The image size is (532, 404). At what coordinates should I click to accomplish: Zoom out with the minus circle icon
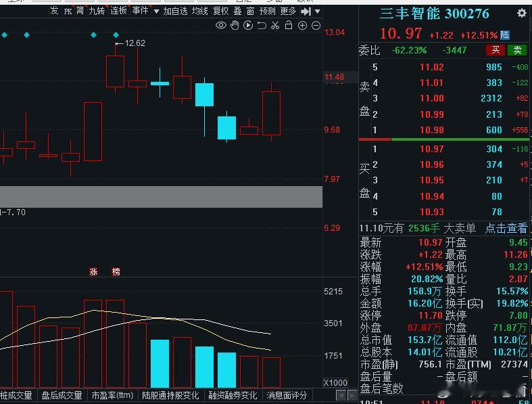(x=316, y=26)
